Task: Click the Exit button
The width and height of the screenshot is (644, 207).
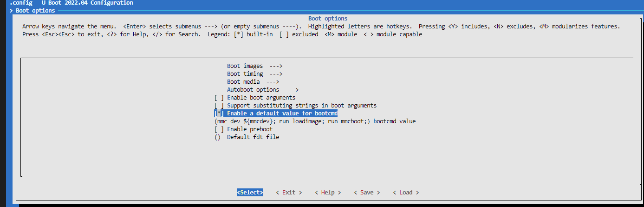Action: coord(289,193)
